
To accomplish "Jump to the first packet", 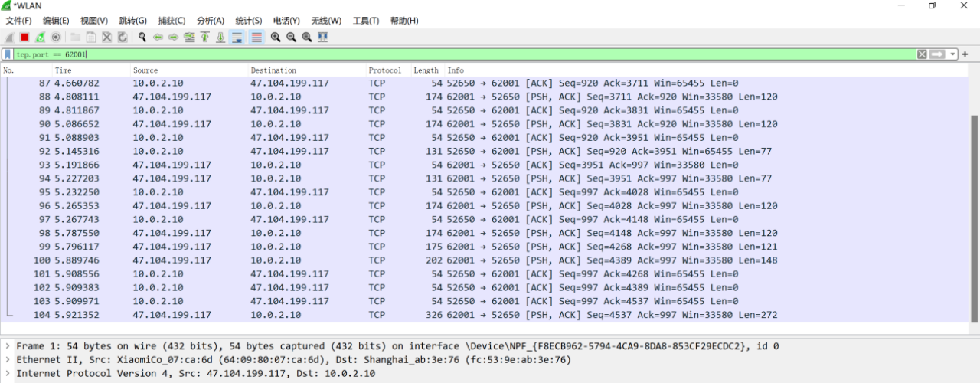I will point(205,37).
